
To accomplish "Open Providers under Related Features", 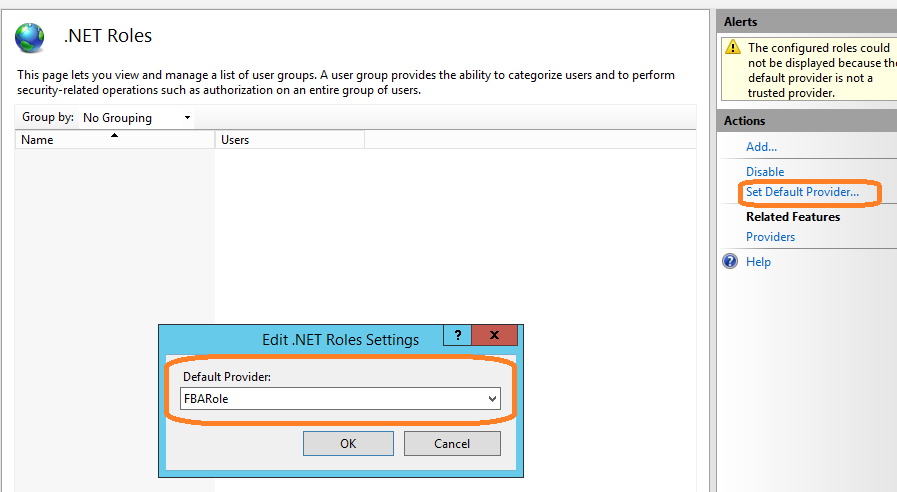I will click(770, 237).
